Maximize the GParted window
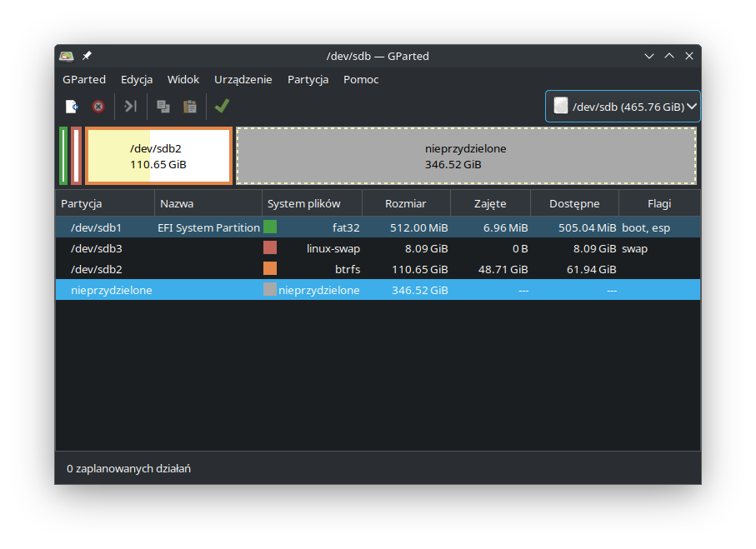The image size is (756, 549). pyautogui.click(x=669, y=56)
